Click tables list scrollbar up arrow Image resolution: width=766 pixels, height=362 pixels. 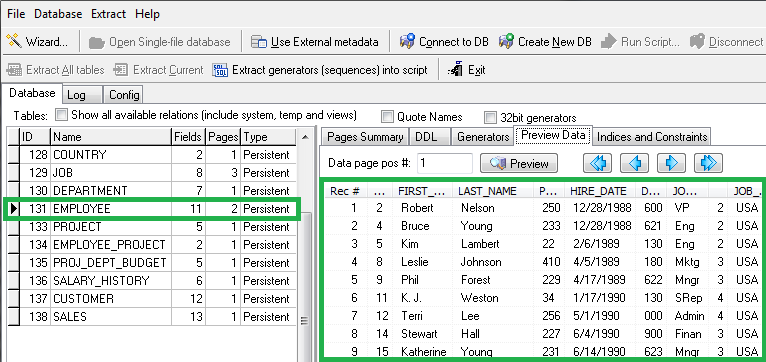click(305, 138)
